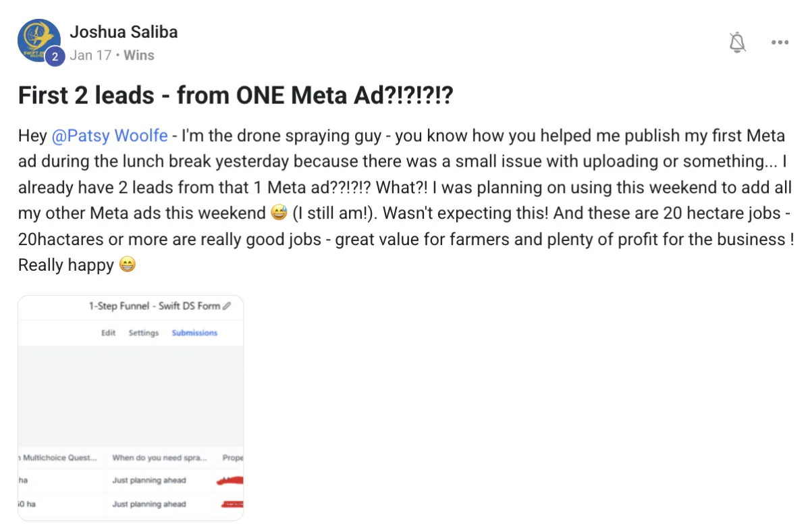
Task: Click the grinning emoji after Really happy
Action: tap(127, 265)
